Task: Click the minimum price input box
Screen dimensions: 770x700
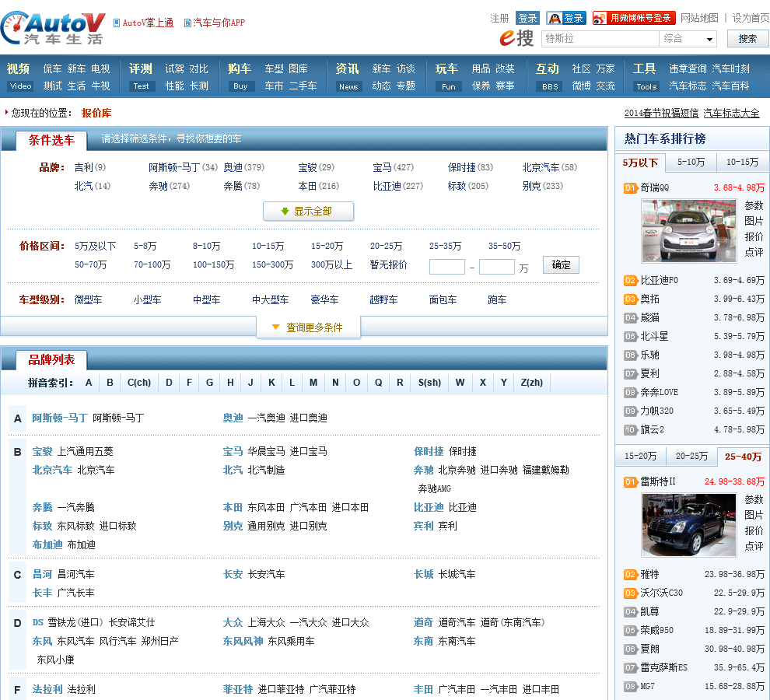Action: pyautogui.click(x=447, y=267)
